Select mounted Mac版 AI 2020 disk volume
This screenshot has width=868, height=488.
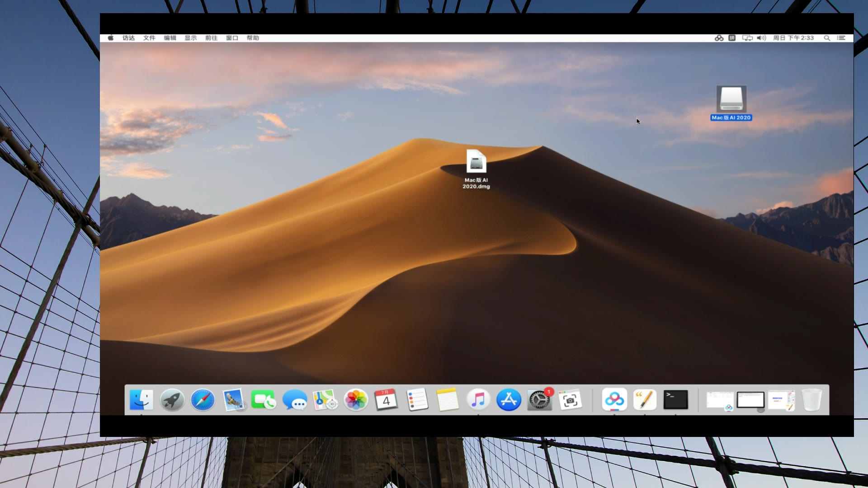click(731, 99)
